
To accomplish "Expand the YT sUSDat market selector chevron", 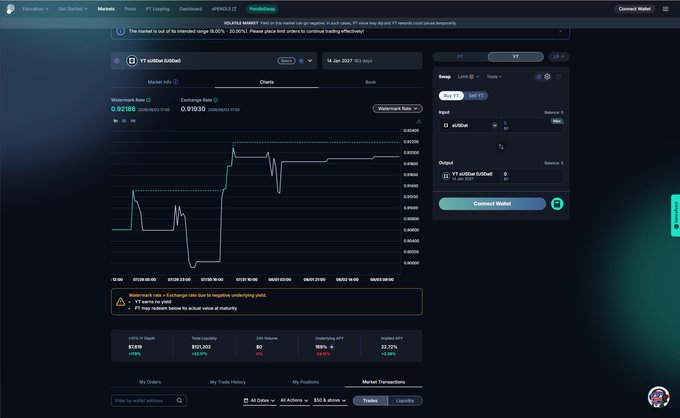I will (310, 61).
